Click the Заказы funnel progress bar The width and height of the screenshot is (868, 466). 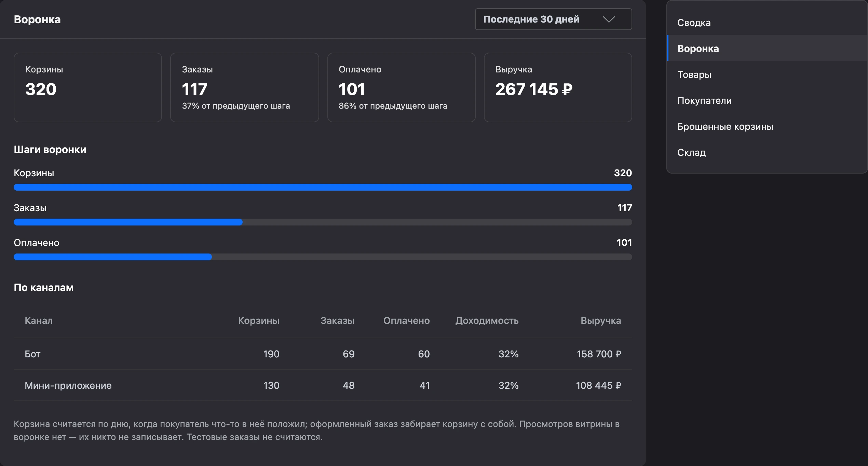(323, 222)
